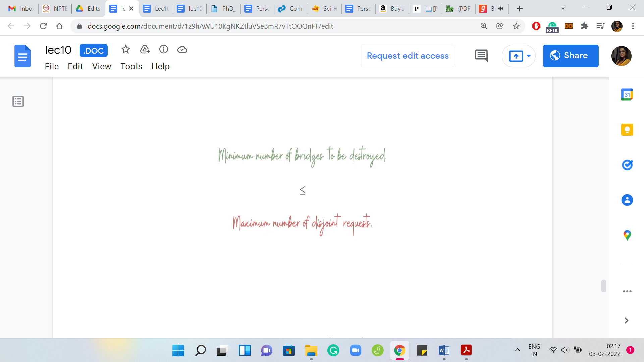Image resolution: width=644 pixels, height=362 pixels.
Task: Expand the present-to-meeting dropdown arrow
Action: click(x=529, y=56)
